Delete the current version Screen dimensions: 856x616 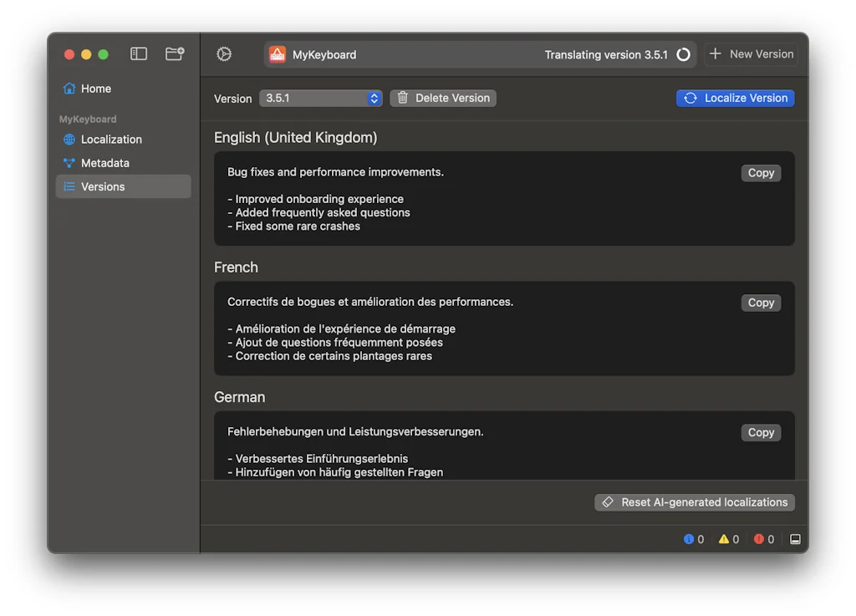442,98
